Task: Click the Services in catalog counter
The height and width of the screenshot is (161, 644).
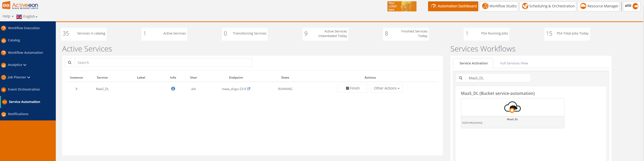Action: click(84, 34)
